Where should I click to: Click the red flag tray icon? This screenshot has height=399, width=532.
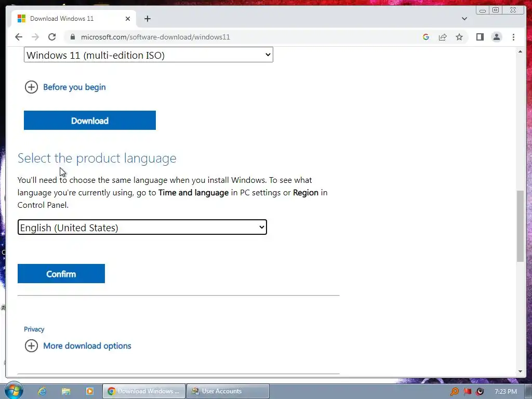point(468,391)
